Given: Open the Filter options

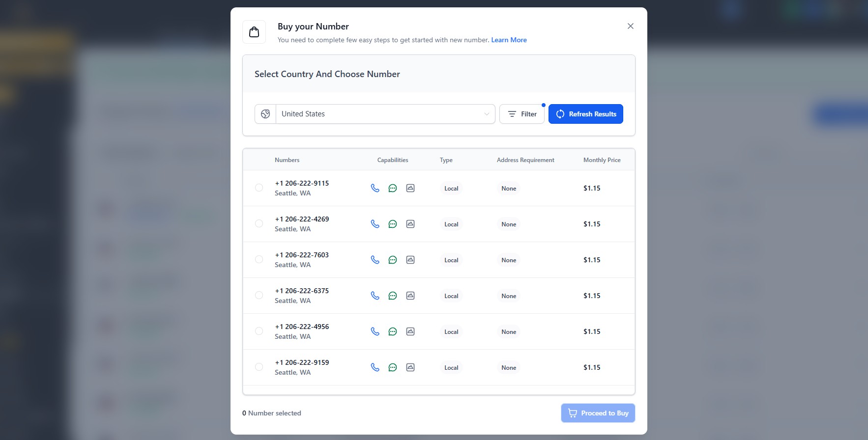Looking at the screenshot, I should click(522, 114).
